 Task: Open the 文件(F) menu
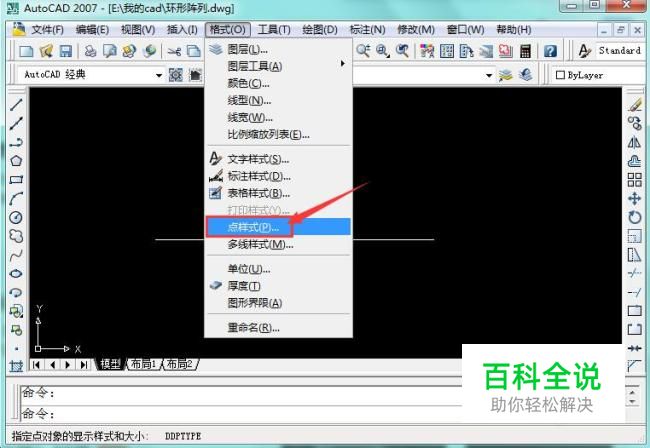[x=47, y=30]
